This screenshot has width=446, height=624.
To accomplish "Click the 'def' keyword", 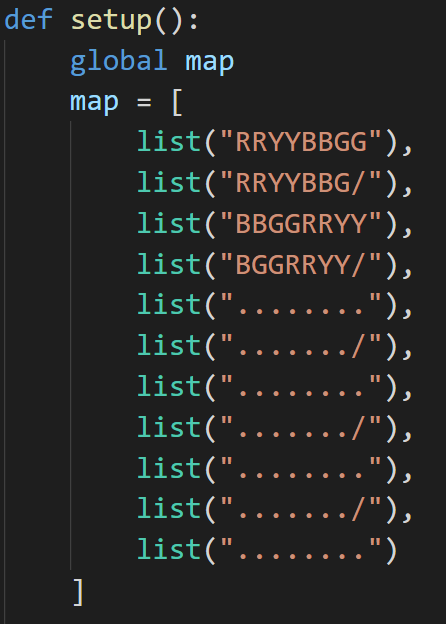I will pyautogui.click(x=28, y=20).
